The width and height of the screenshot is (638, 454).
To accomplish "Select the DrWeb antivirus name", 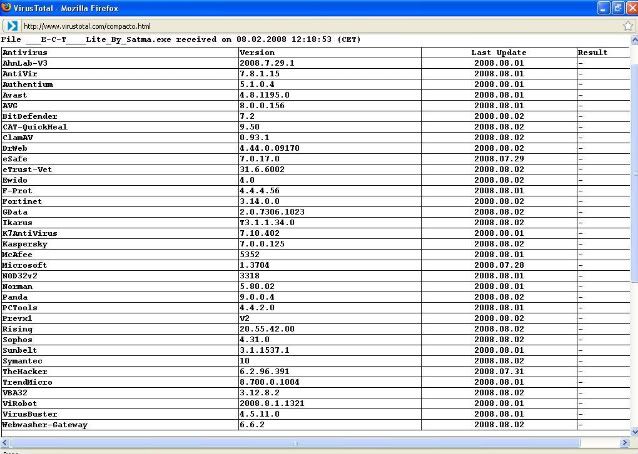I will coord(15,148).
